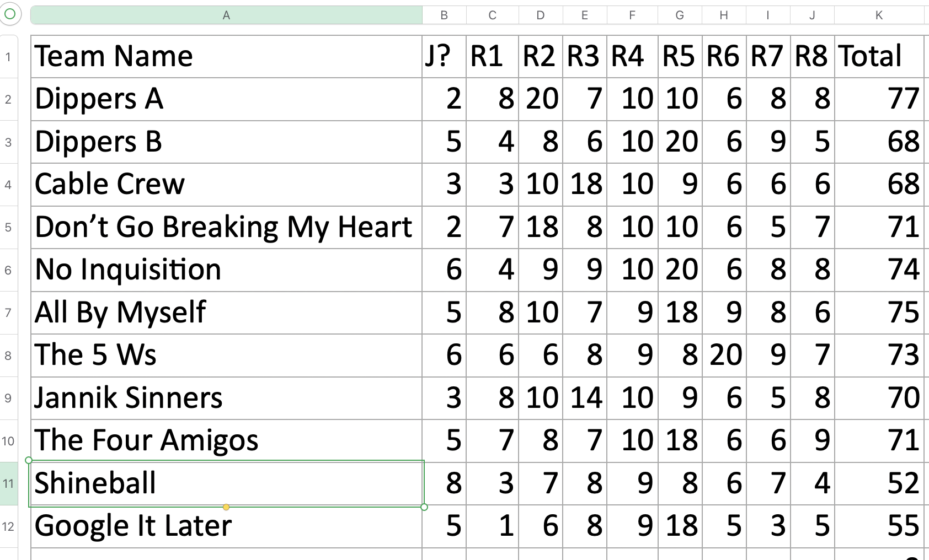Click the select-all table circle handle
Image resolution: width=929 pixels, height=560 pixels.
point(10,15)
